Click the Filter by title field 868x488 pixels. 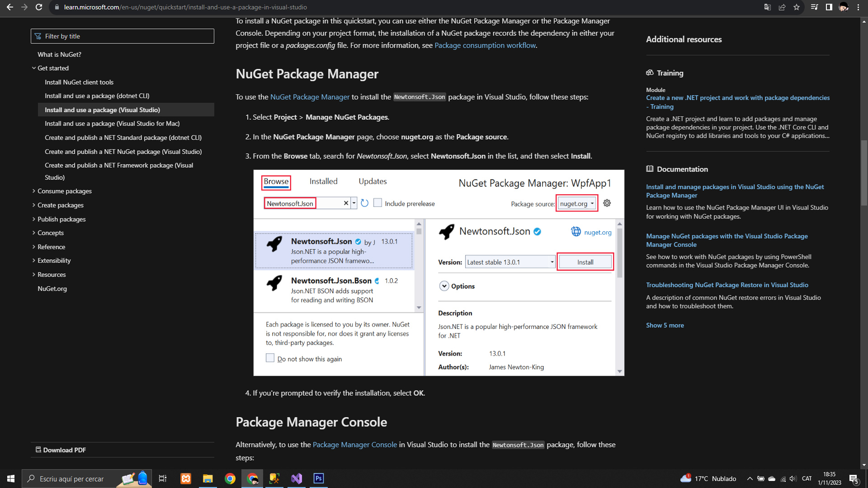pos(123,36)
